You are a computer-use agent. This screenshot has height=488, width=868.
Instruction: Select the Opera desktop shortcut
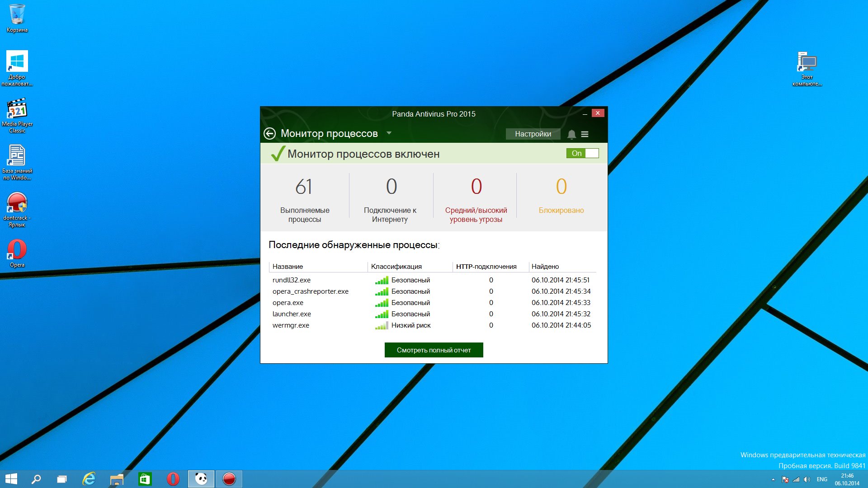(17, 253)
